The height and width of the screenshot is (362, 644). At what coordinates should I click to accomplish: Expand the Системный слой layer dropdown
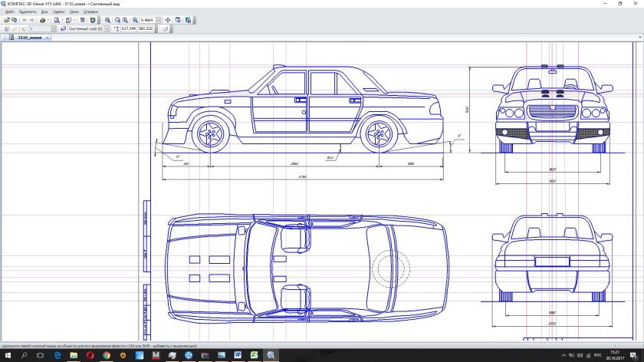(x=106, y=28)
